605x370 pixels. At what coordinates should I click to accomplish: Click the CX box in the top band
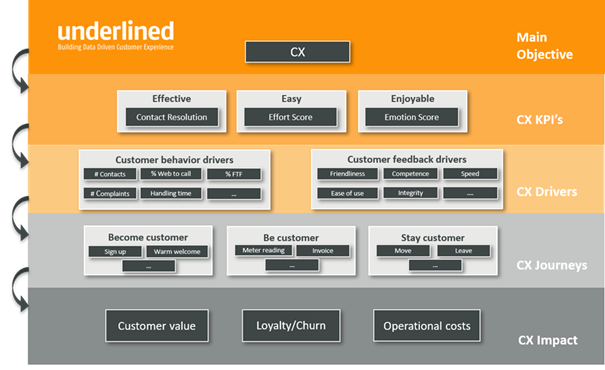(297, 52)
